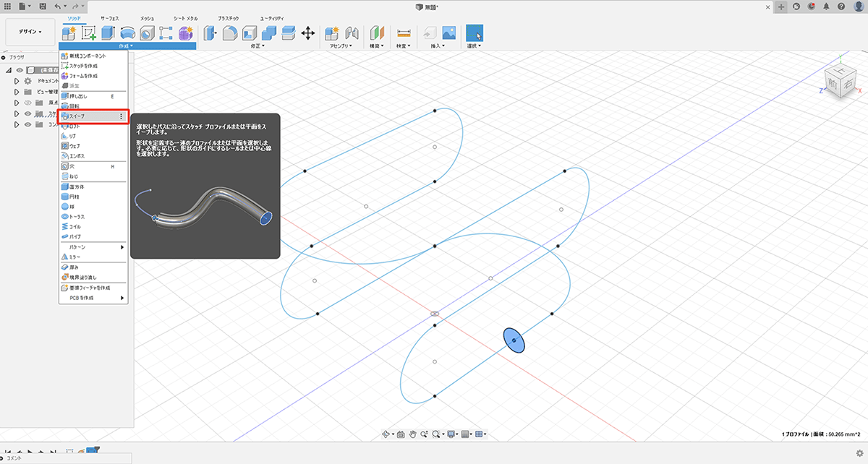Click the Redo arrow

pos(75,6)
